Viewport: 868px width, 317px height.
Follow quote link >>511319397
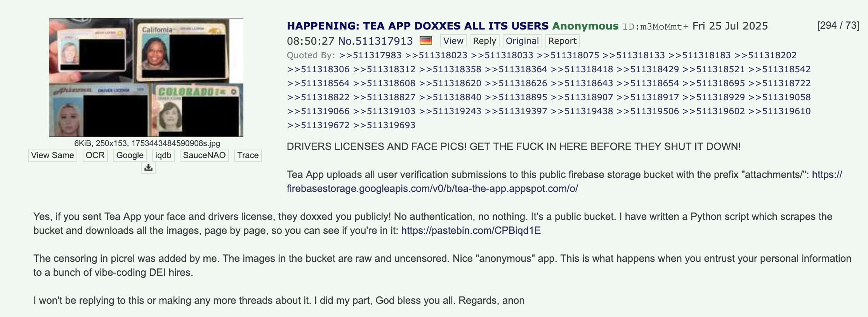tap(516, 111)
